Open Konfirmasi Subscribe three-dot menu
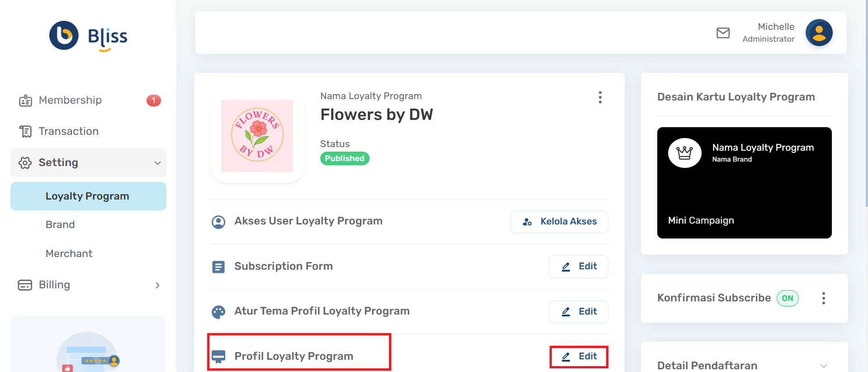 pos(823,298)
